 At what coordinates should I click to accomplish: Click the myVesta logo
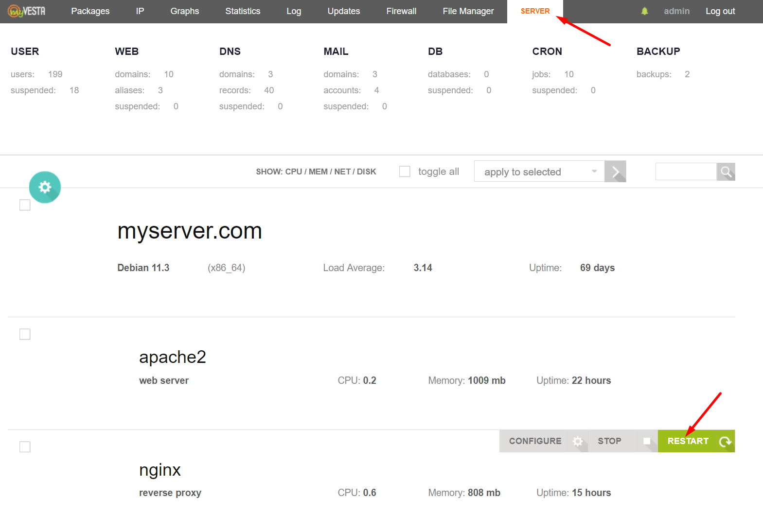click(27, 11)
